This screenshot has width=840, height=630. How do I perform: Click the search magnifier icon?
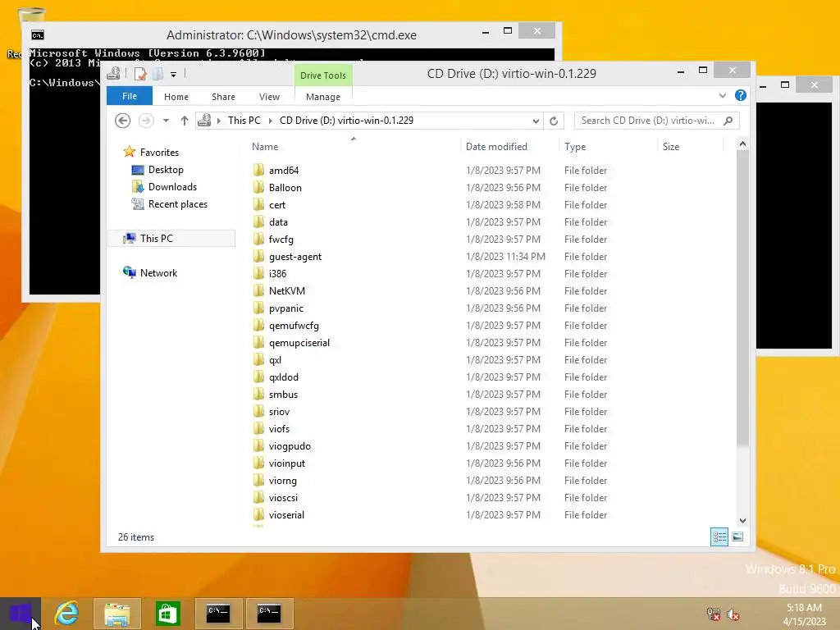[x=728, y=121]
